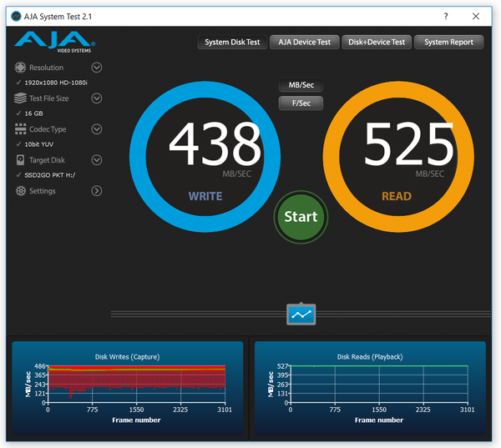Click the Codec Type label
Viewport: 501px width, 448px height.
pos(48,129)
